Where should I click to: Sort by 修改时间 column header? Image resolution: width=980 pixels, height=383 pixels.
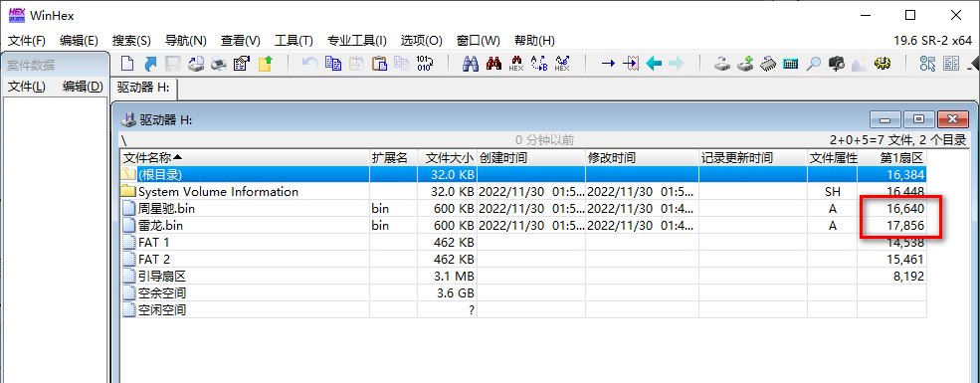point(642,157)
